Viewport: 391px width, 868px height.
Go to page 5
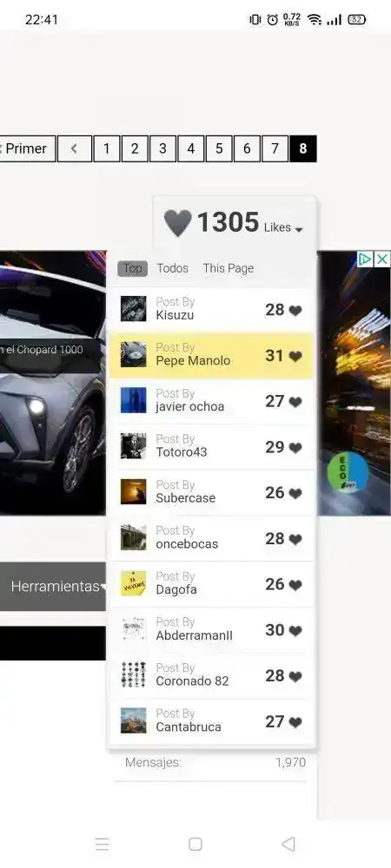click(x=219, y=148)
